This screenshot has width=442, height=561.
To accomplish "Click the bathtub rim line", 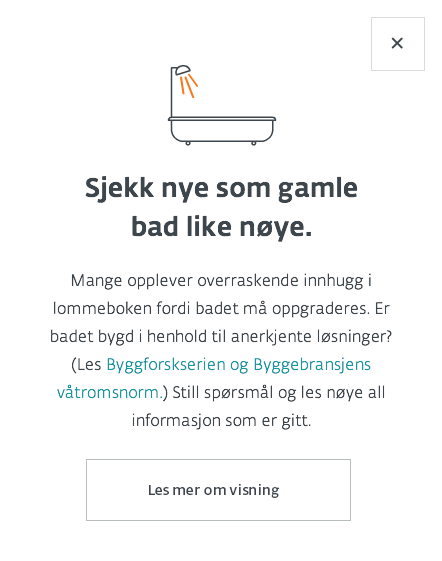I will tap(222, 119).
